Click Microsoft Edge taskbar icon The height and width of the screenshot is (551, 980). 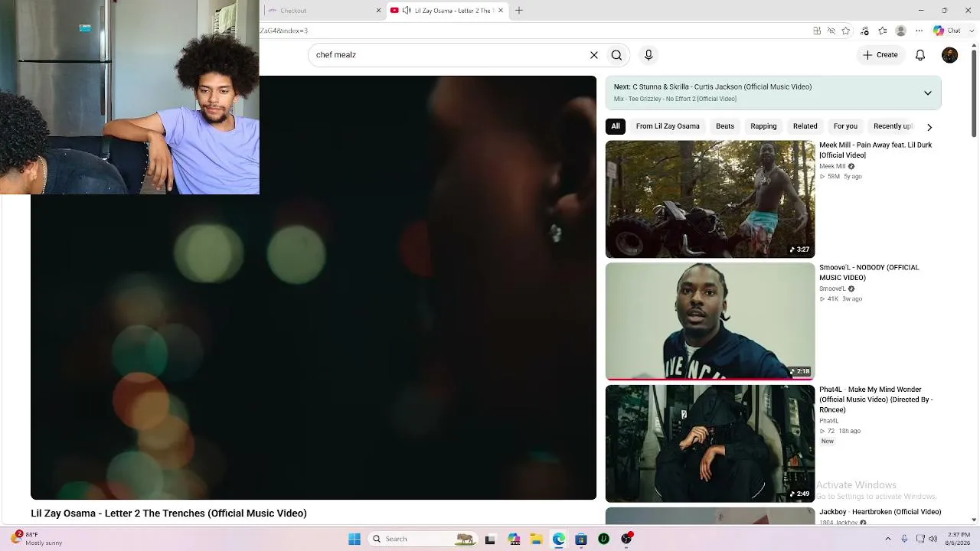click(x=559, y=539)
